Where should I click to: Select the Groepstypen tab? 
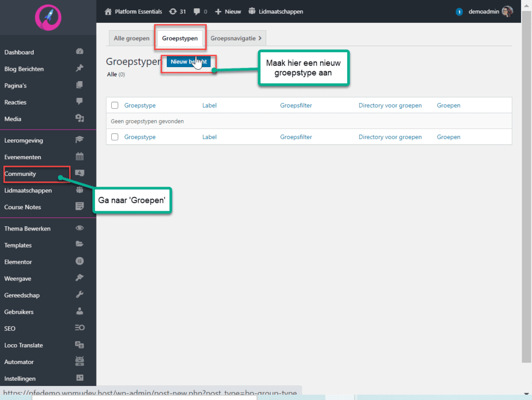[x=180, y=38]
